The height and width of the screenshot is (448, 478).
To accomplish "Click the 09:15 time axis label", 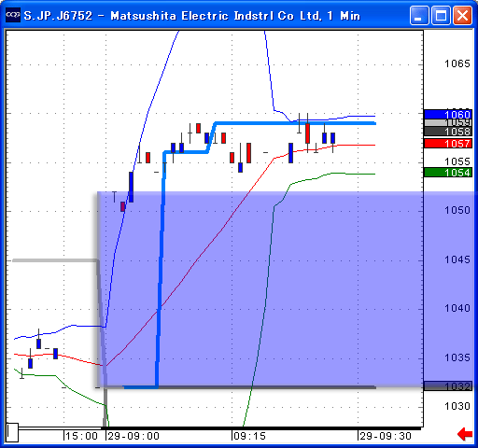I will click(250, 436).
